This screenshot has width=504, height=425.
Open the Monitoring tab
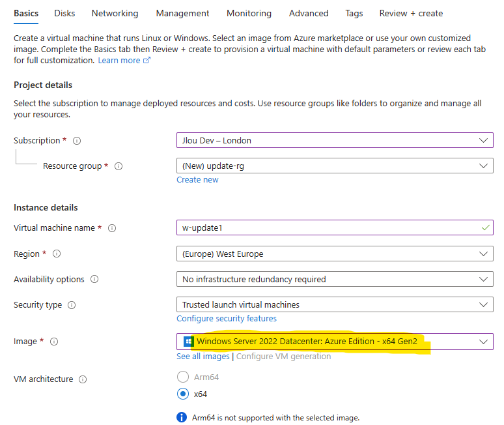click(249, 14)
